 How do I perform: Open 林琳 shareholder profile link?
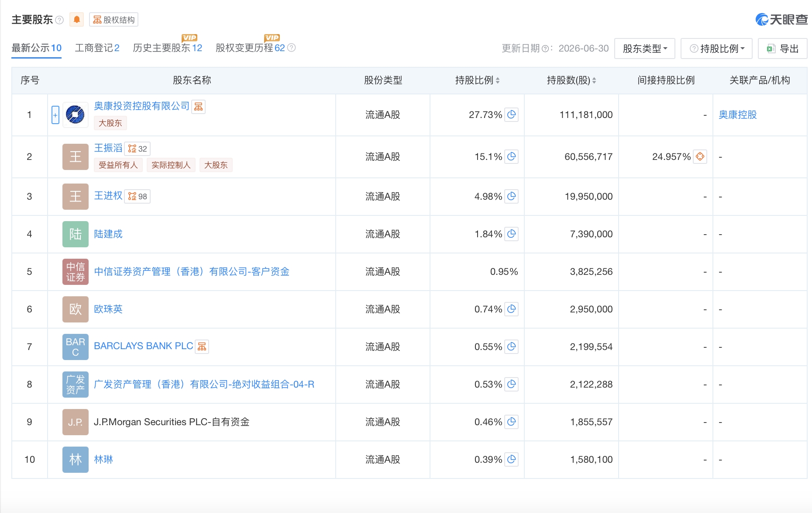[x=103, y=460]
